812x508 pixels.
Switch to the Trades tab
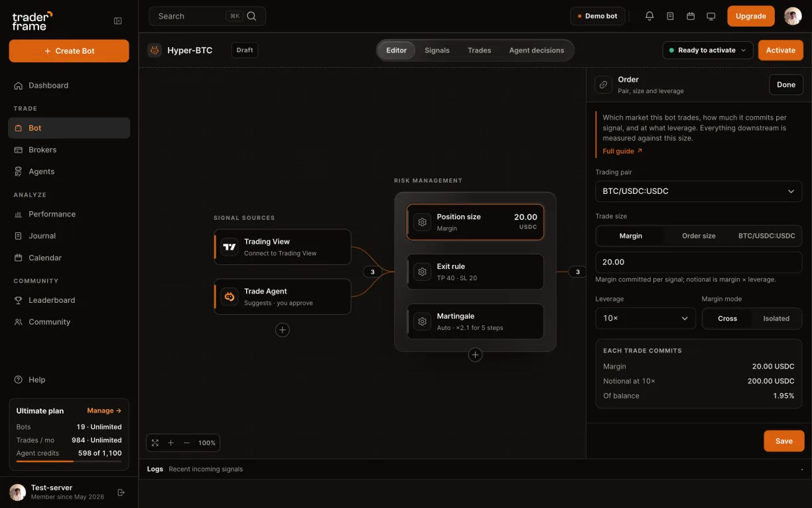click(x=480, y=50)
